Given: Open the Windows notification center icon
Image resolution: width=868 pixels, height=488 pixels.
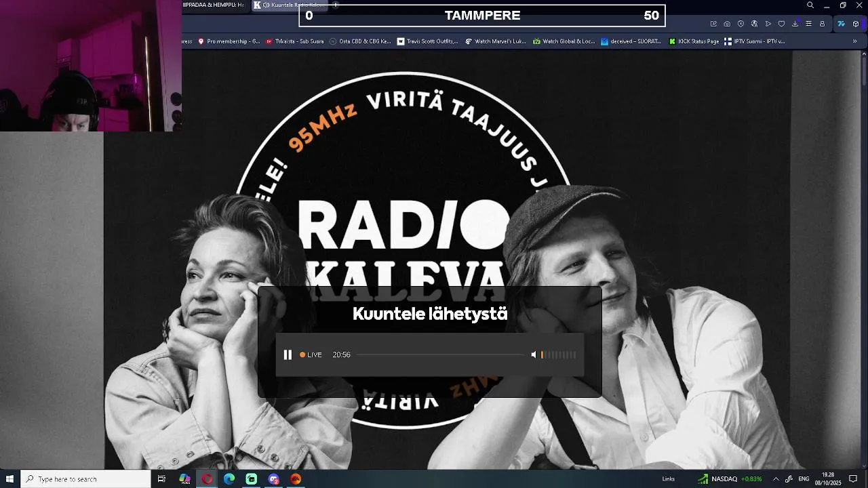Looking at the screenshot, I should [853, 479].
